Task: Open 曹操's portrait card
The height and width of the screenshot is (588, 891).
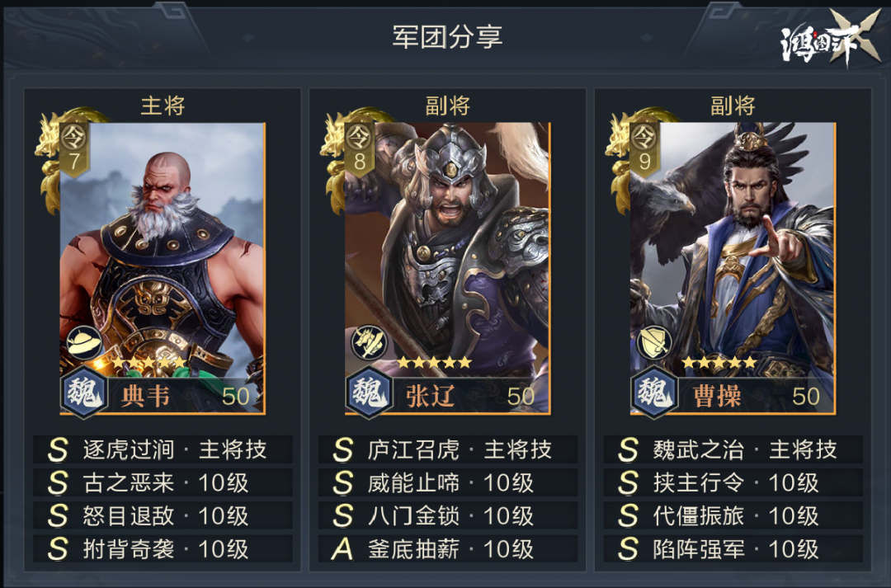Action: click(x=733, y=268)
